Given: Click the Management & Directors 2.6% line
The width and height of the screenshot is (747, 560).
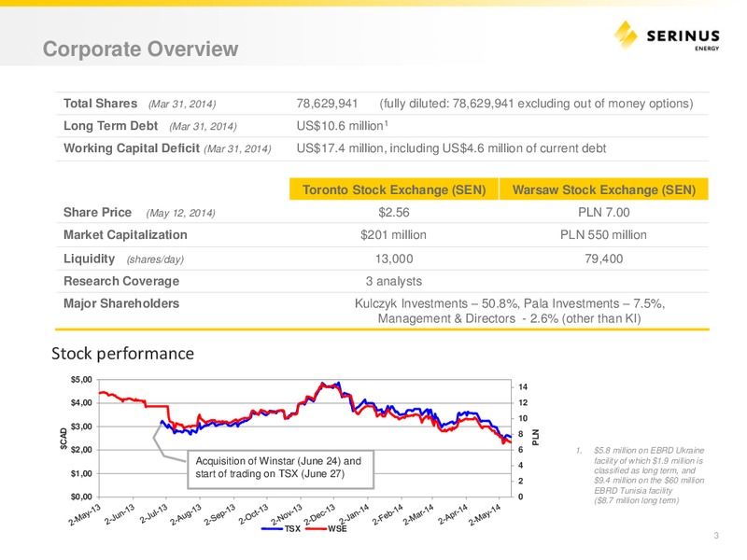Looking at the screenshot, I should click(509, 318).
